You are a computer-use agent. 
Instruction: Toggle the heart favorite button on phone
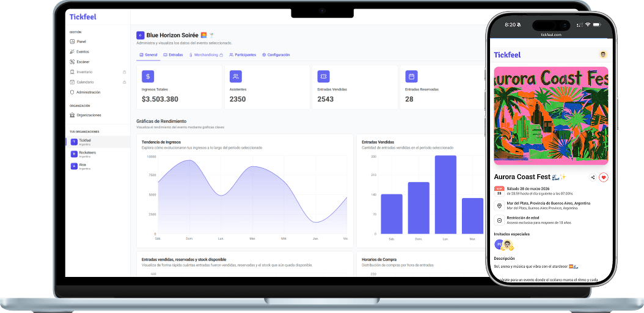tap(604, 177)
